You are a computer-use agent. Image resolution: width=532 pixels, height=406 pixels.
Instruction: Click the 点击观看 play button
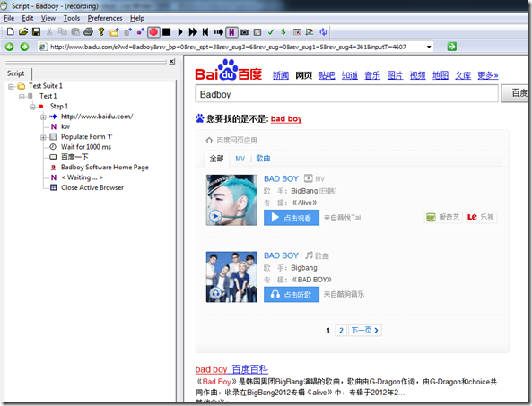coord(292,218)
